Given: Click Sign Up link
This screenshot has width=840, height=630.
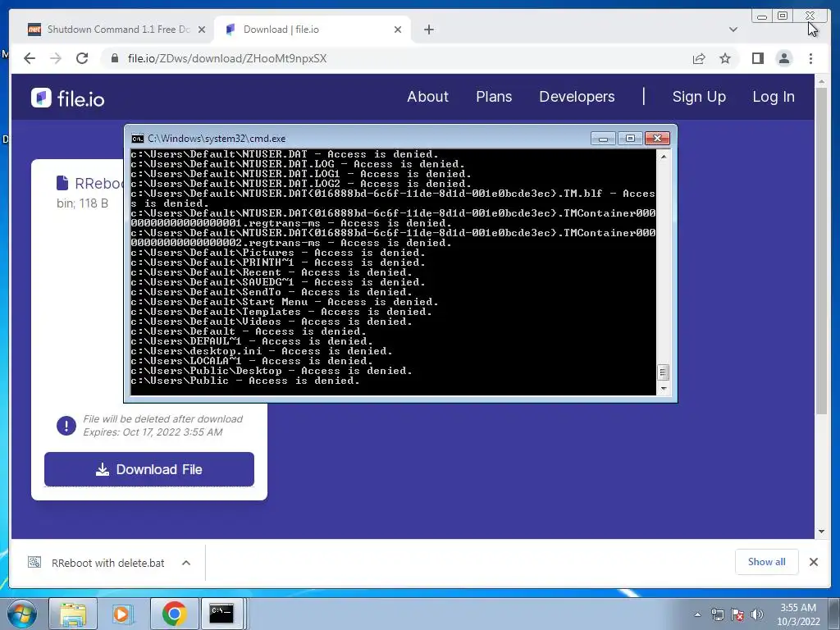Looking at the screenshot, I should pos(699,97).
